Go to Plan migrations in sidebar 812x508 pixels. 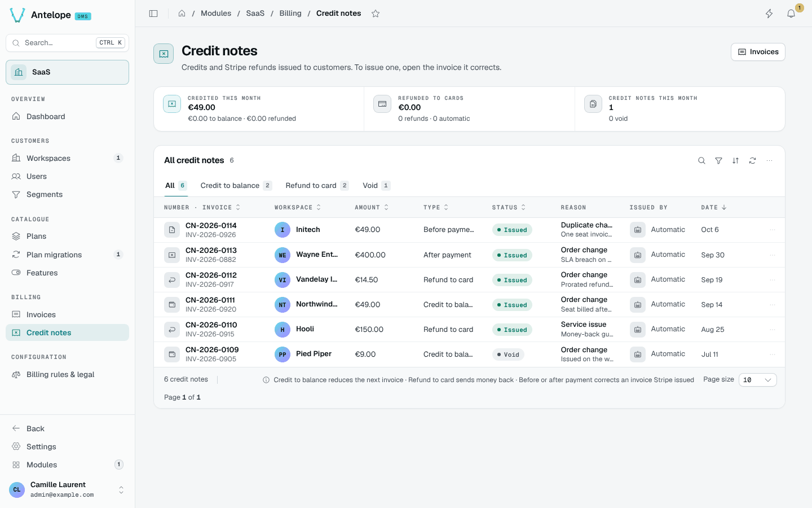click(x=67, y=255)
